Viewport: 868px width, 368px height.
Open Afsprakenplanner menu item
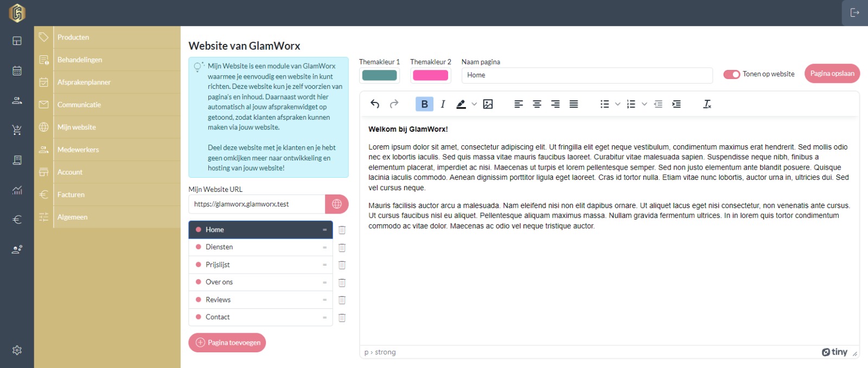pos(84,82)
